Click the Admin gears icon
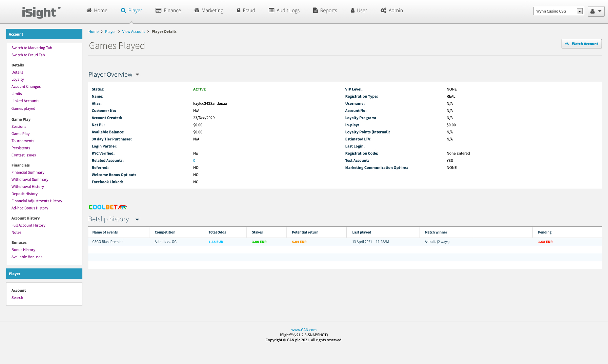 tap(383, 11)
